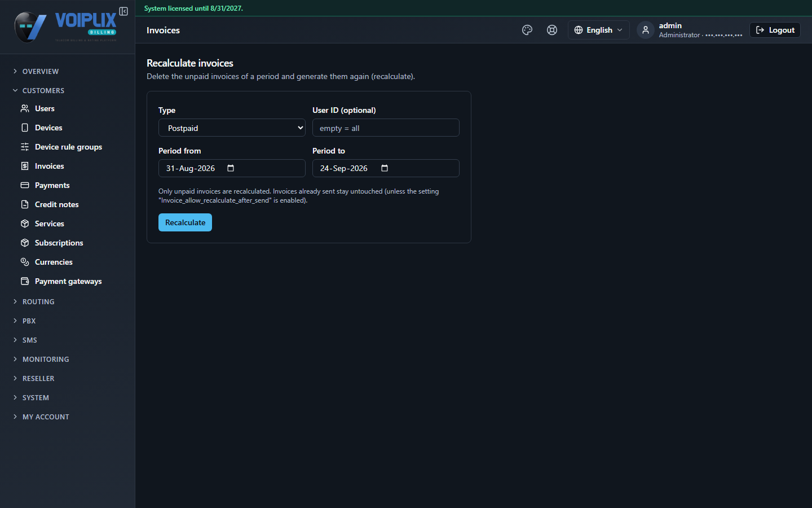Click the Services box icon
Screen dimensions: 812x508
25,224
